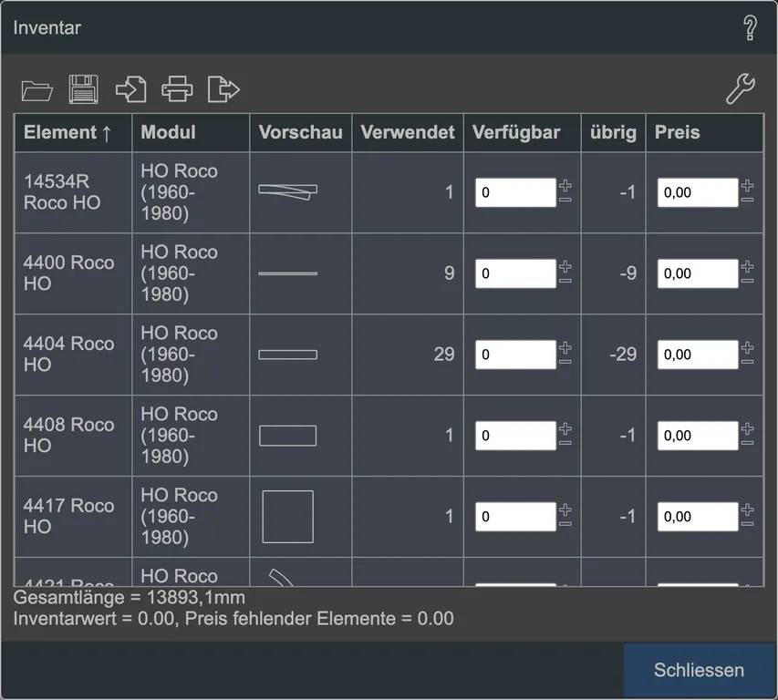Save inventory using floppy disk icon
Viewport: 778px width, 700px height.
[83, 89]
